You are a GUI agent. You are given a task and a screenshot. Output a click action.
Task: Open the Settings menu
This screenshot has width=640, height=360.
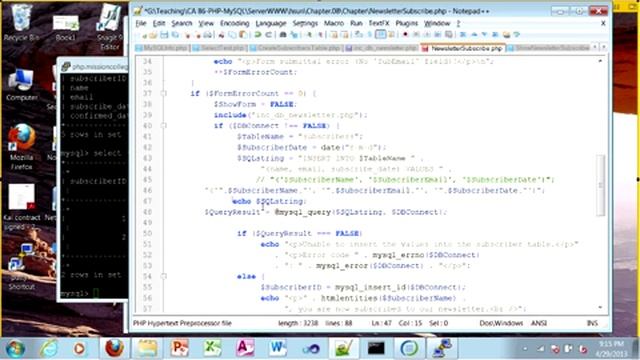click(305, 23)
